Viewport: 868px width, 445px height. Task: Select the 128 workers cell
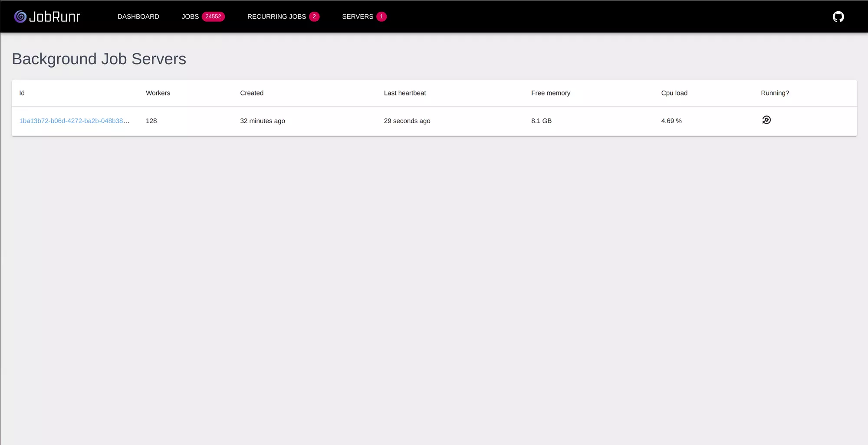coord(151,121)
